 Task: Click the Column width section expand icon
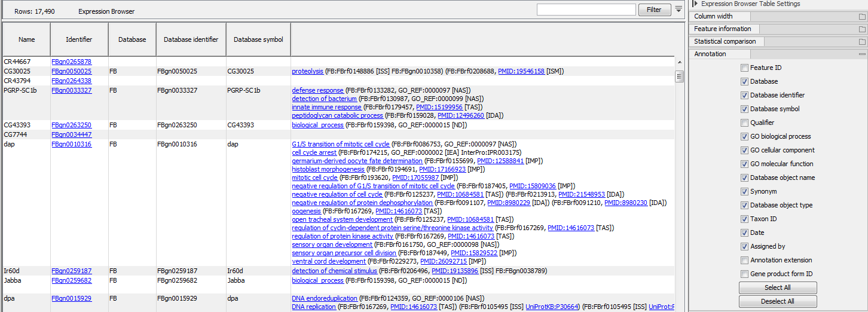(x=861, y=17)
